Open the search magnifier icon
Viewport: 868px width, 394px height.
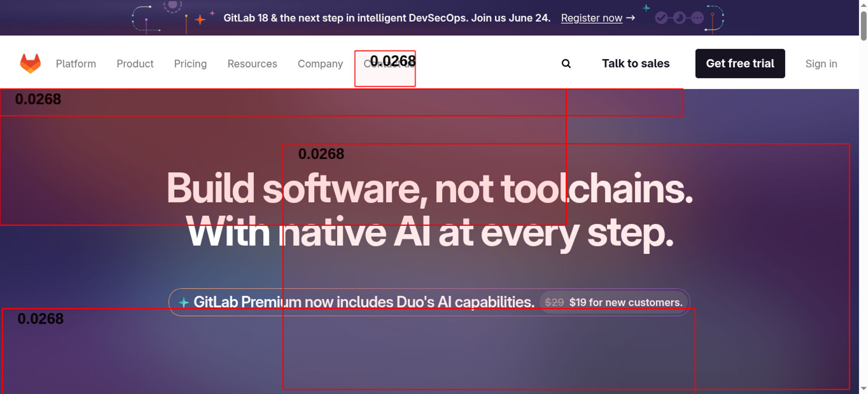point(566,64)
